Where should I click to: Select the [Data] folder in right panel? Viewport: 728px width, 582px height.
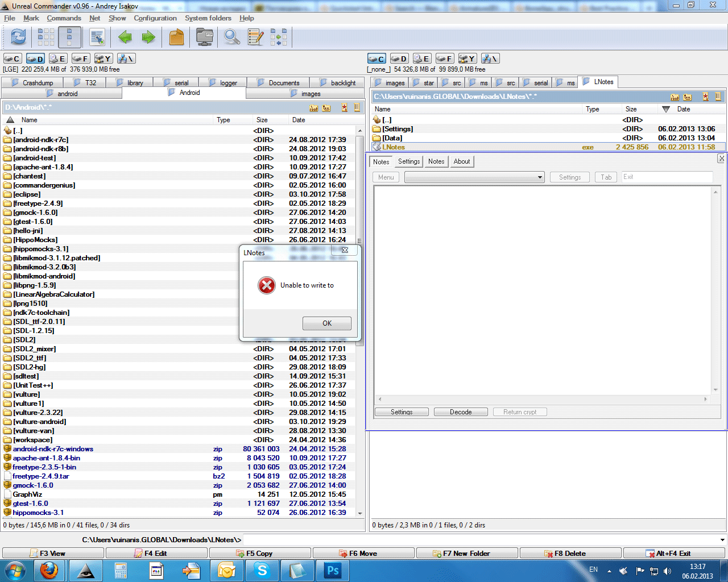click(x=548, y=138)
